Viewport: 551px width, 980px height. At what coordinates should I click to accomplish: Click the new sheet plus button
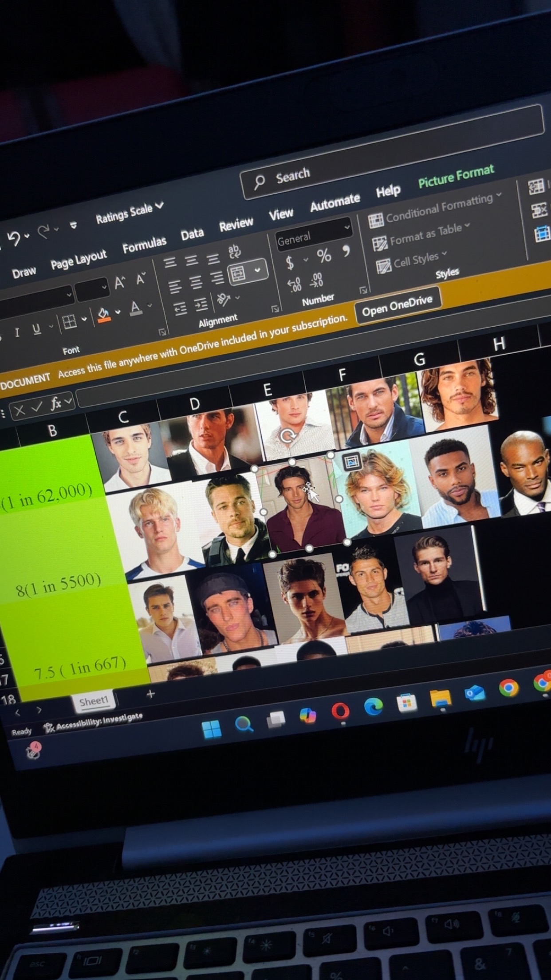(x=150, y=694)
